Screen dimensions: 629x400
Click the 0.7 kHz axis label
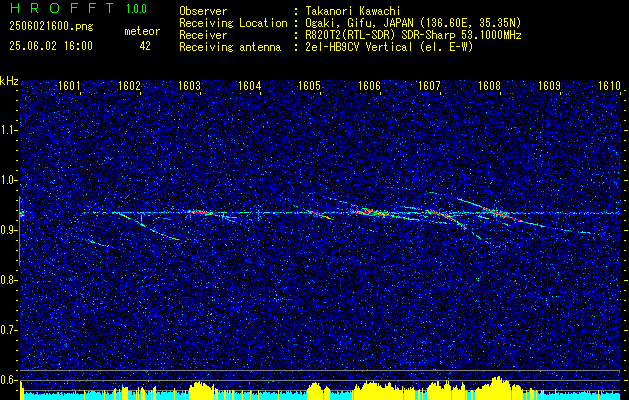pos(8,330)
